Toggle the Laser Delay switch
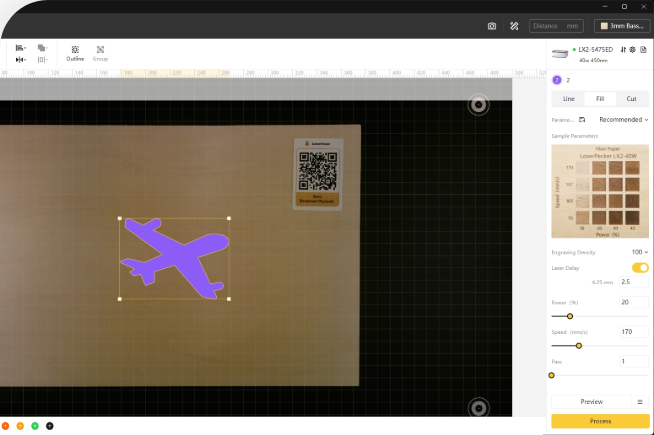The width and height of the screenshot is (654, 435). [640, 268]
